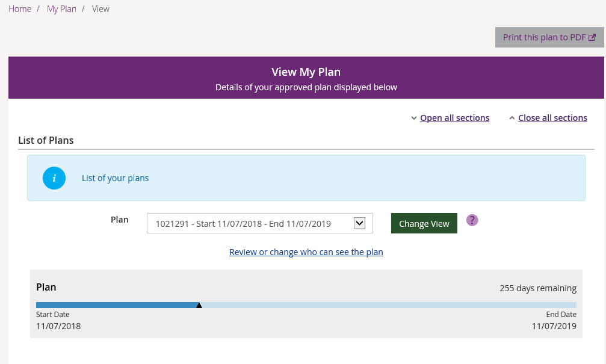This screenshot has height=364, width=606.
Task: Open the Plan 1021291 combo box
Action: 253,224
